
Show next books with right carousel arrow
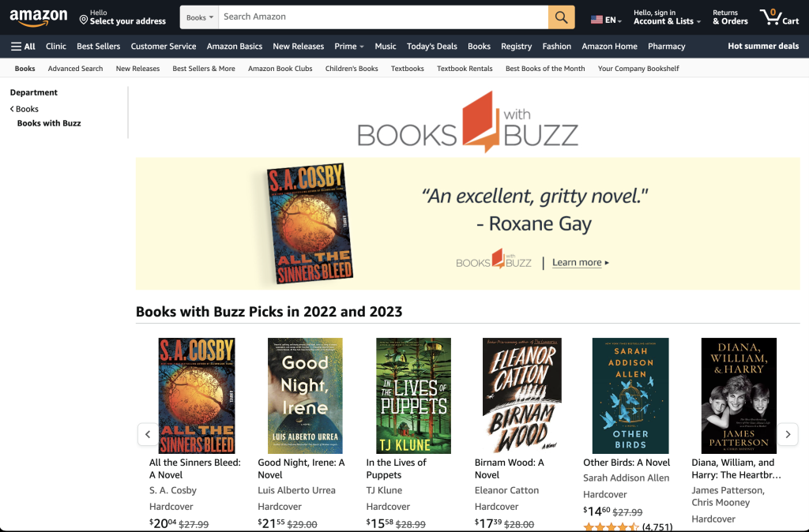coord(788,434)
